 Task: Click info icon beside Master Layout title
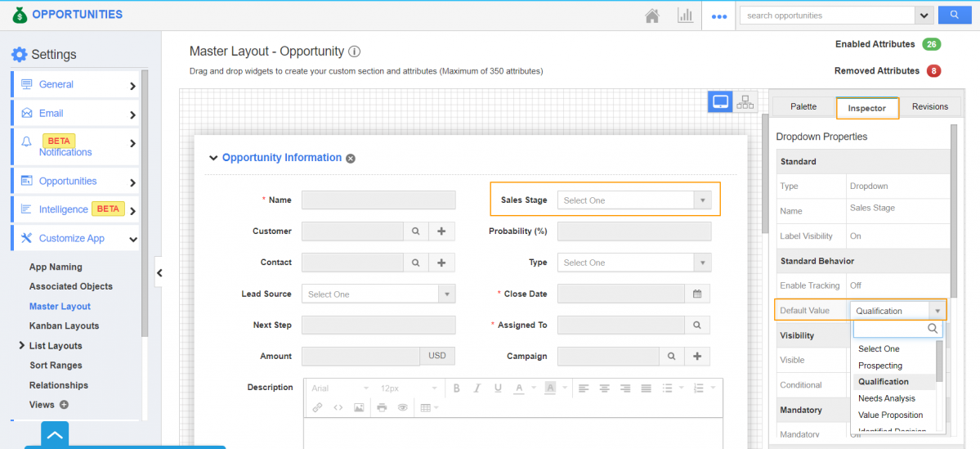pos(354,52)
